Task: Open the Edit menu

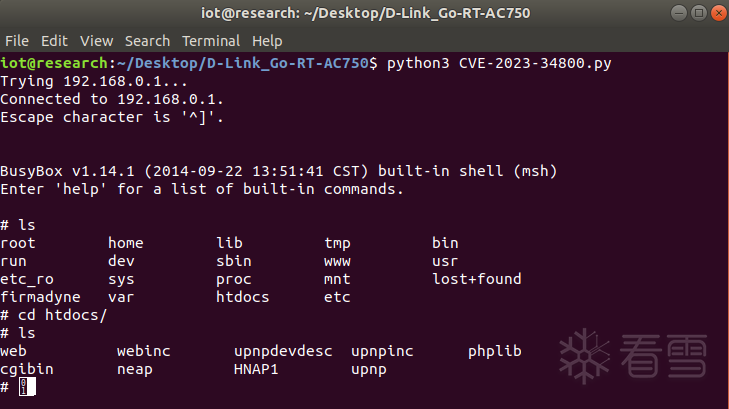Action: click(x=54, y=41)
